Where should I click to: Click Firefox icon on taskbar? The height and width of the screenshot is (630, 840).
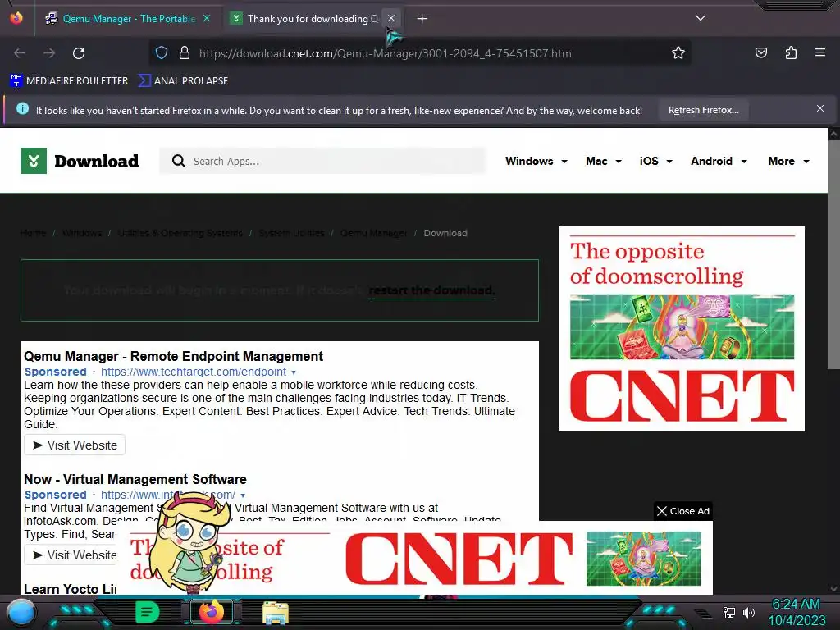pos(212,612)
